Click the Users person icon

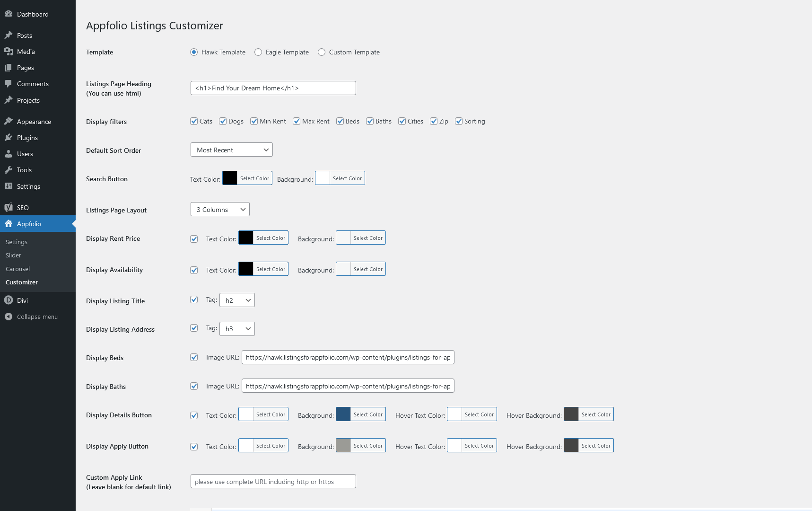(9, 154)
